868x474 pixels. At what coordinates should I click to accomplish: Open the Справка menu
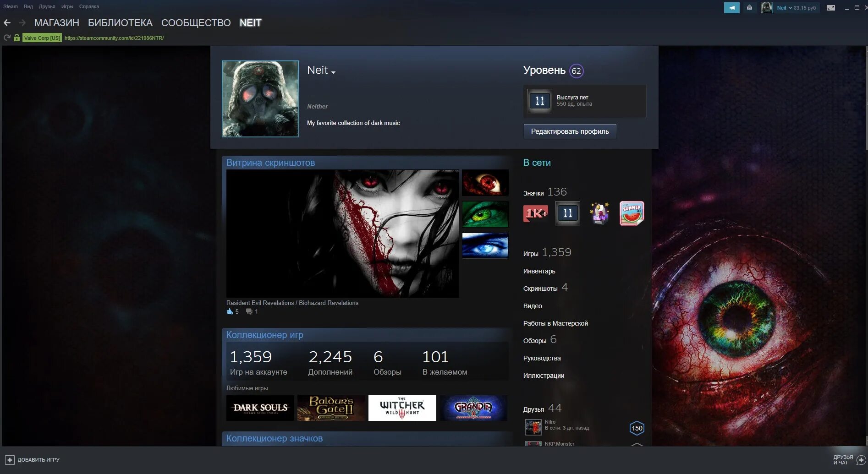click(x=89, y=6)
